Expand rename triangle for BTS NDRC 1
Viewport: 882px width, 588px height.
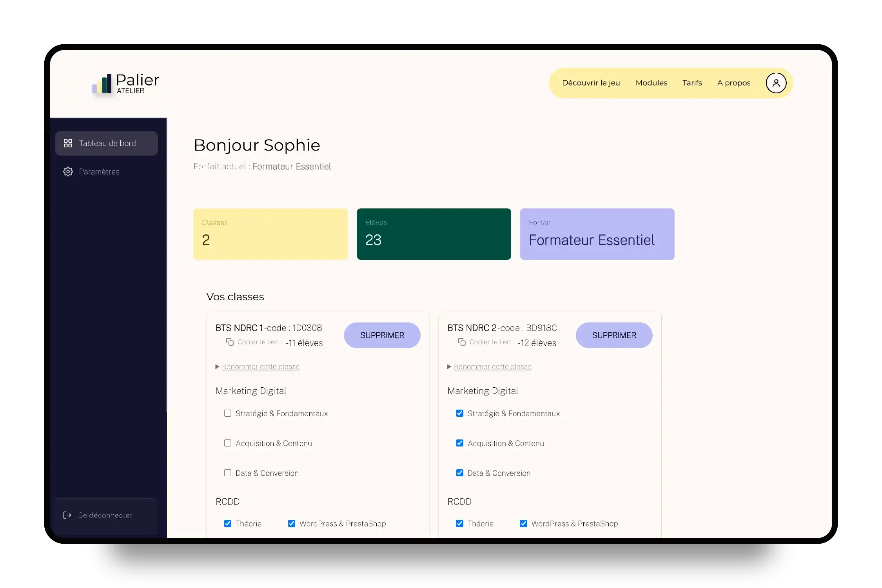(217, 367)
